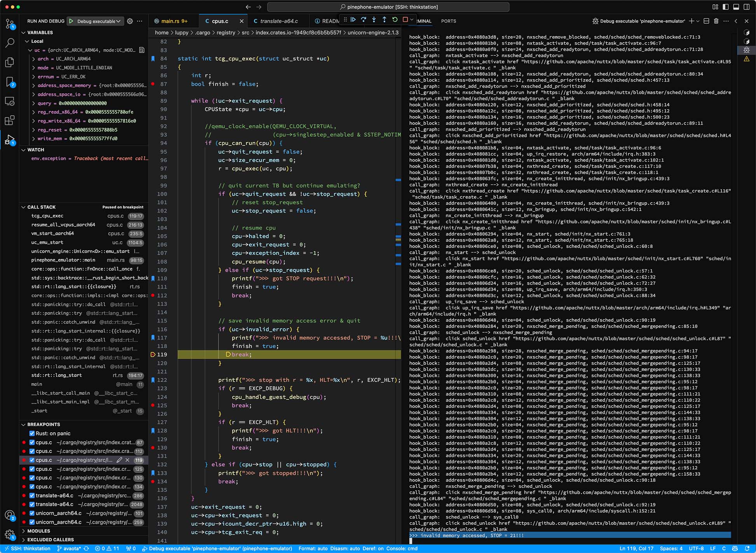This screenshot has width=756, height=553.
Task: Toggle the translate-a64.c breakpoint at line 286
Action: coord(32,495)
